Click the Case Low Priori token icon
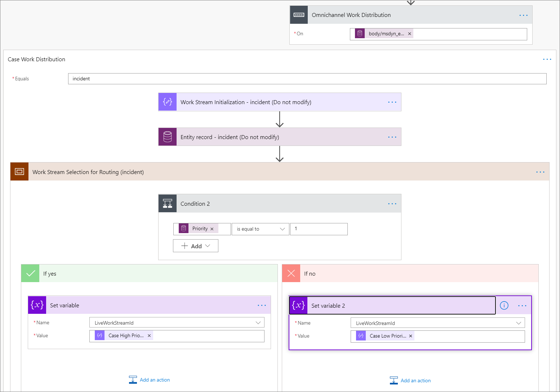 [x=361, y=336]
